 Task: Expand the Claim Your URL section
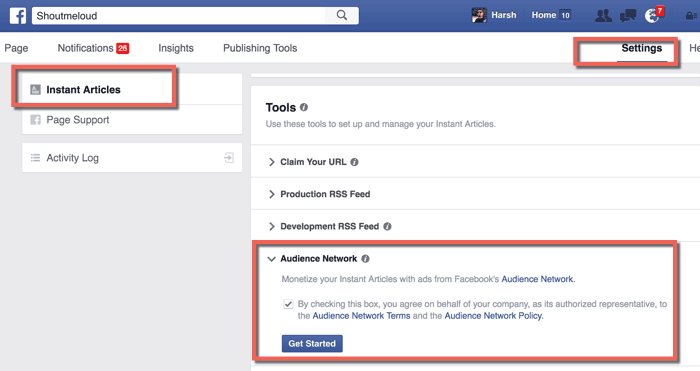coord(271,162)
